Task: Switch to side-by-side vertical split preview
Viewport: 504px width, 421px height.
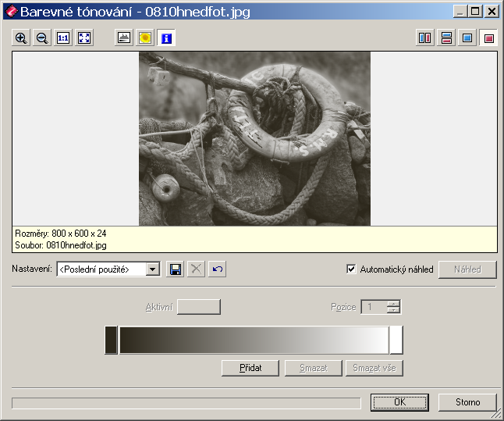Action: point(425,37)
